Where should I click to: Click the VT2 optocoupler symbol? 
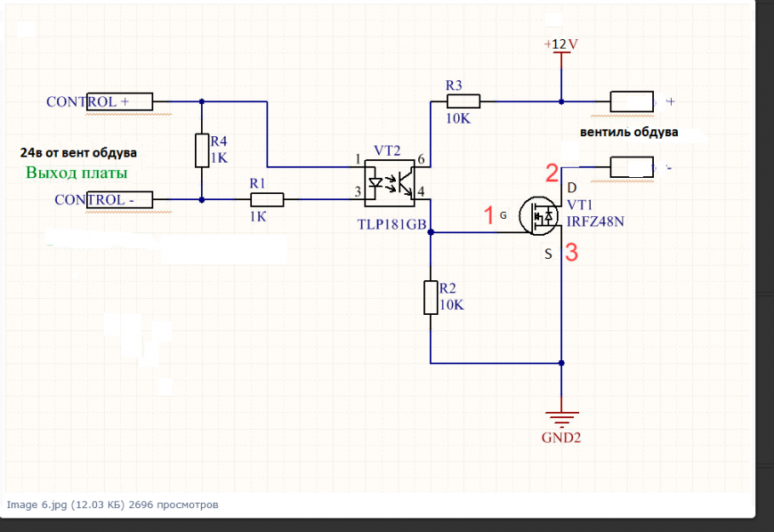pos(390,183)
